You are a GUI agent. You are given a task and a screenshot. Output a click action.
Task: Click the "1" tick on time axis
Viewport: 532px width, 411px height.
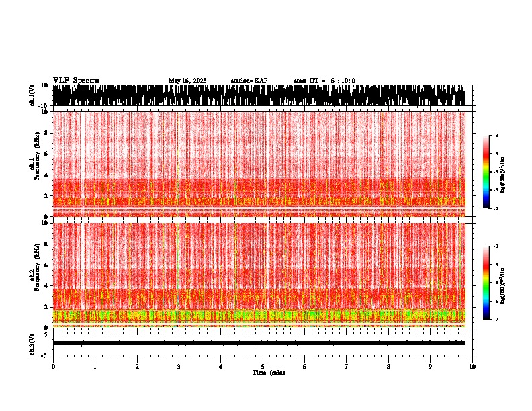(95, 367)
